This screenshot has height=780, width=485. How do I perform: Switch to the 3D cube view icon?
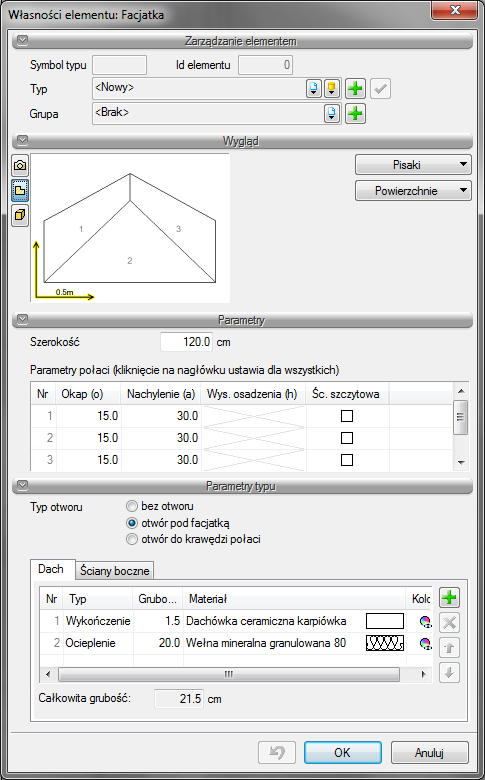(x=20, y=215)
